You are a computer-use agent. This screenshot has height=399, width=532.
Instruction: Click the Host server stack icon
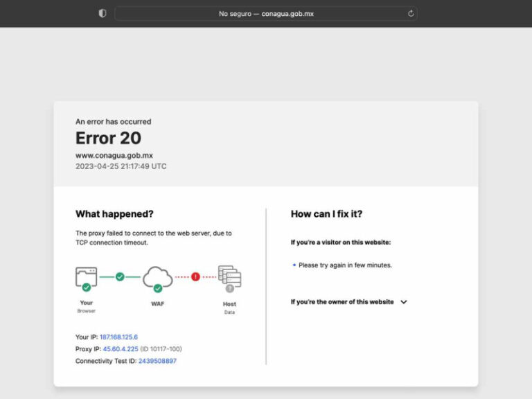(x=229, y=276)
